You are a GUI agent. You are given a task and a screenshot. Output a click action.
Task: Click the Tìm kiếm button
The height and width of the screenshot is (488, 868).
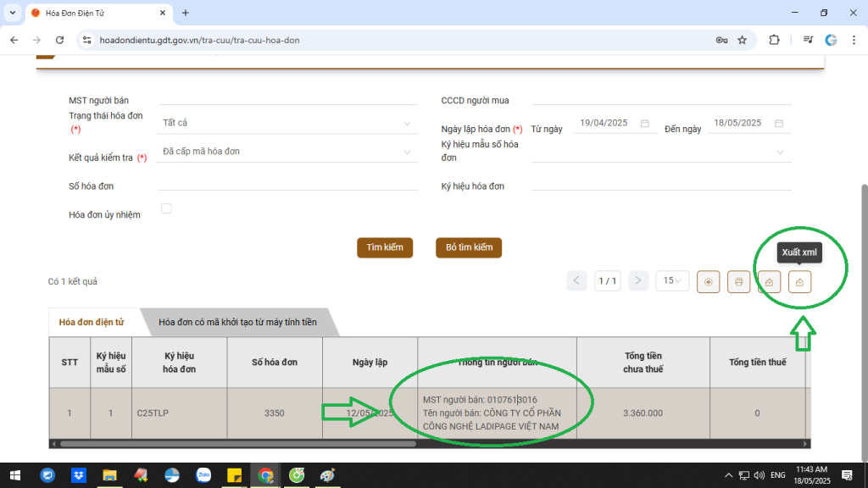tap(385, 247)
